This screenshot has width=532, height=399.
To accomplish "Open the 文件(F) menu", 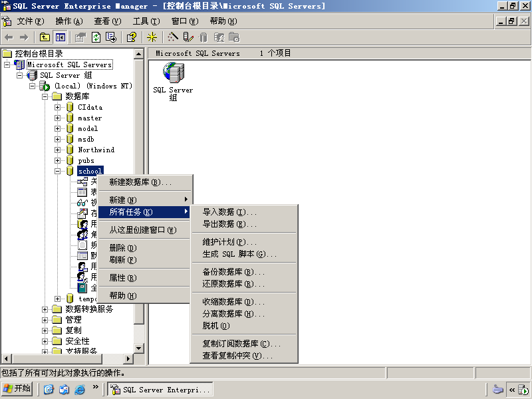I will (x=31, y=21).
